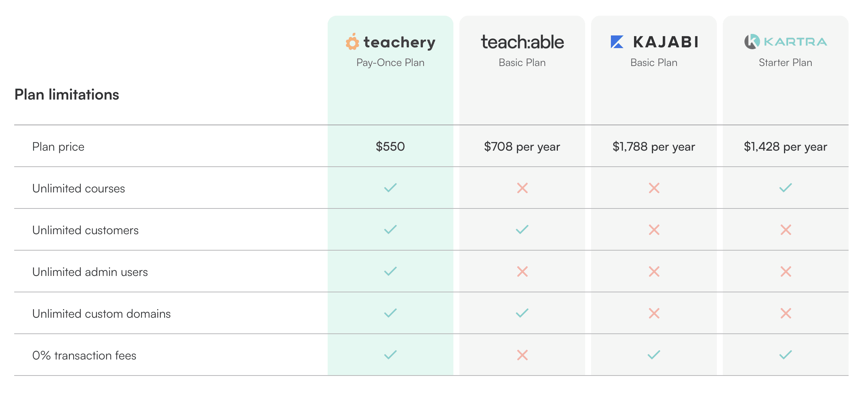Click Kajabi's Unlimited customers red cross
This screenshot has width=868, height=402.
pyautogui.click(x=654, y=229)
